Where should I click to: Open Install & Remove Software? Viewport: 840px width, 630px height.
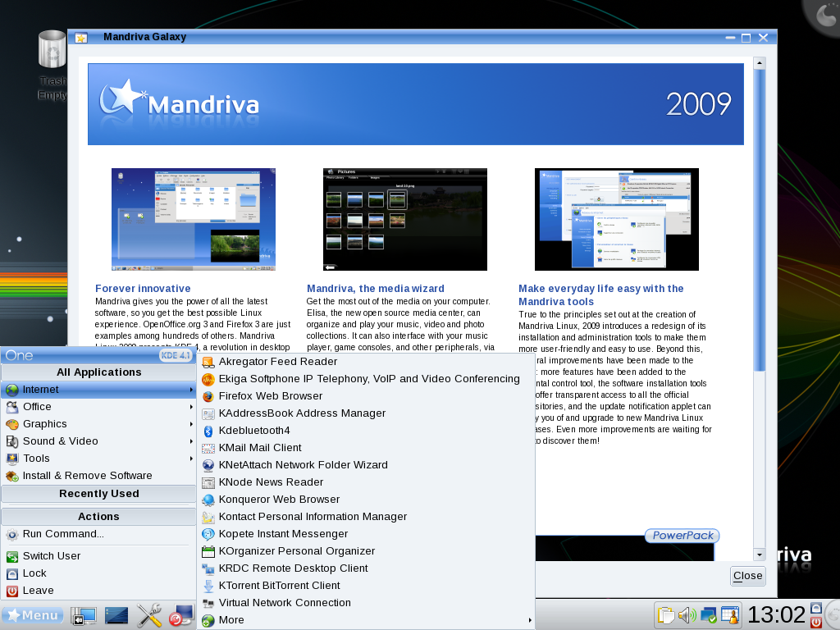click(x=98, y=475)
